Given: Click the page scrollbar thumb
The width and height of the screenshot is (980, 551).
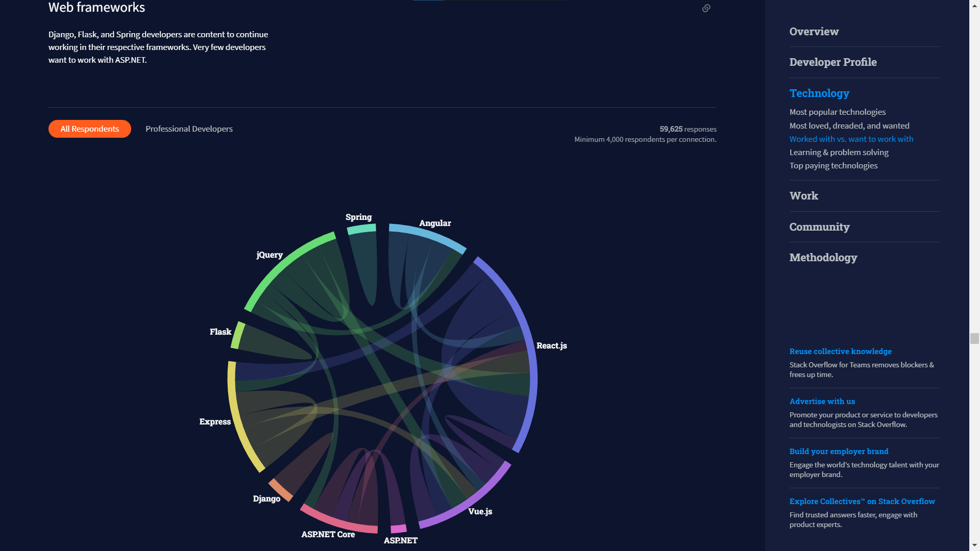Looking at the screenshot, I should click(x=974, y=338).
